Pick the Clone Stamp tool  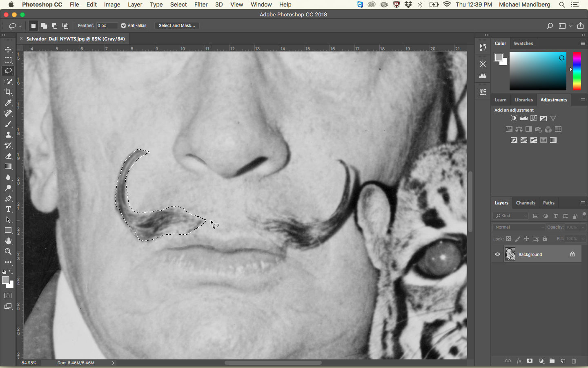pyautogui.click(x=8, y=135)
